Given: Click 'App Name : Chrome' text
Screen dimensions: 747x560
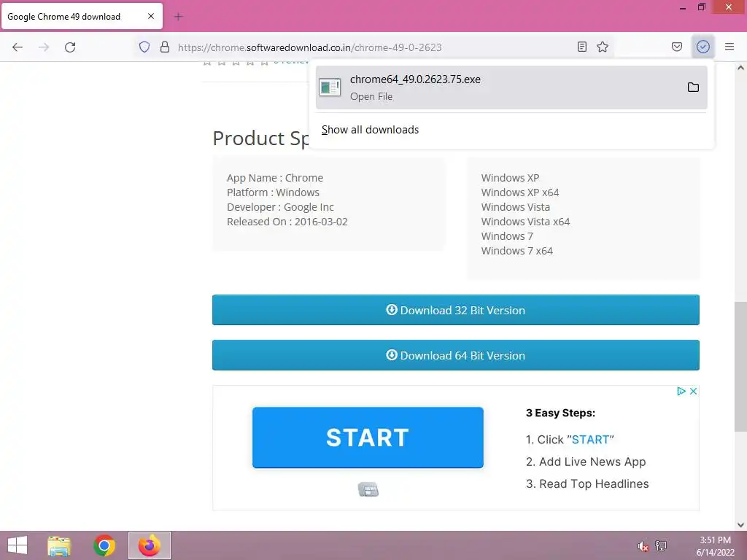Looking at the screenshot, I should 275,178.
